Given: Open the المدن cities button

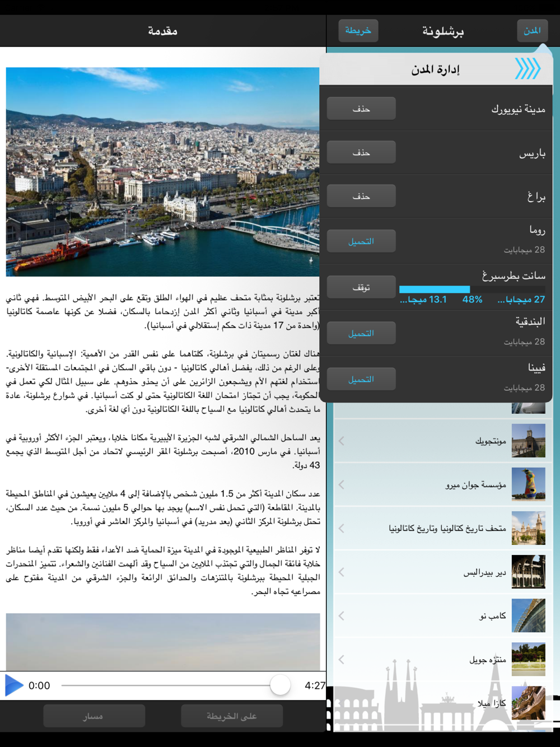Looking at the screenshot, I should pos(532,31).
